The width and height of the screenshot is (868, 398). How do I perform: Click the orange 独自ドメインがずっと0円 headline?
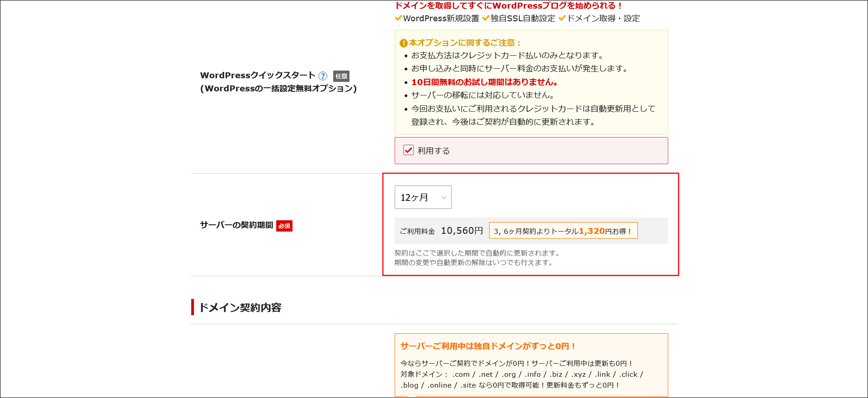(x=488, y=346)
